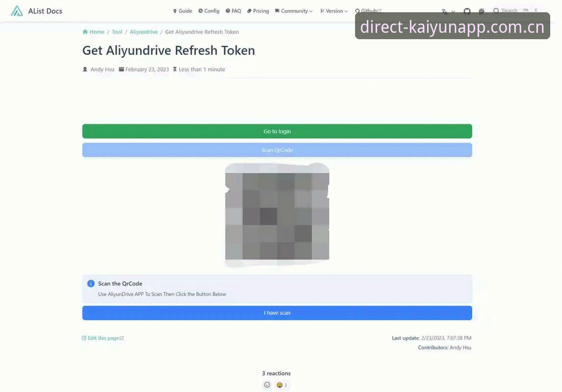Go to Home breadcrumb
The image size is (562, 392).
[94, 32]
